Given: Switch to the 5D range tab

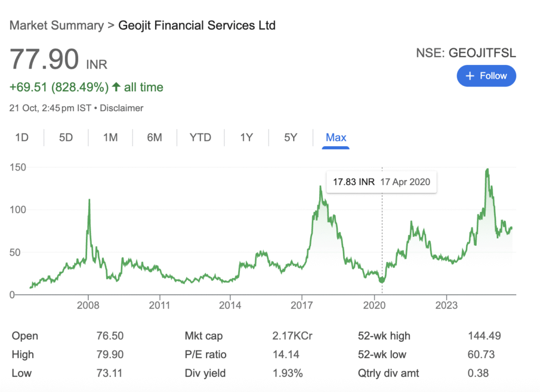Looking at the screenshot, I should 66,138.
